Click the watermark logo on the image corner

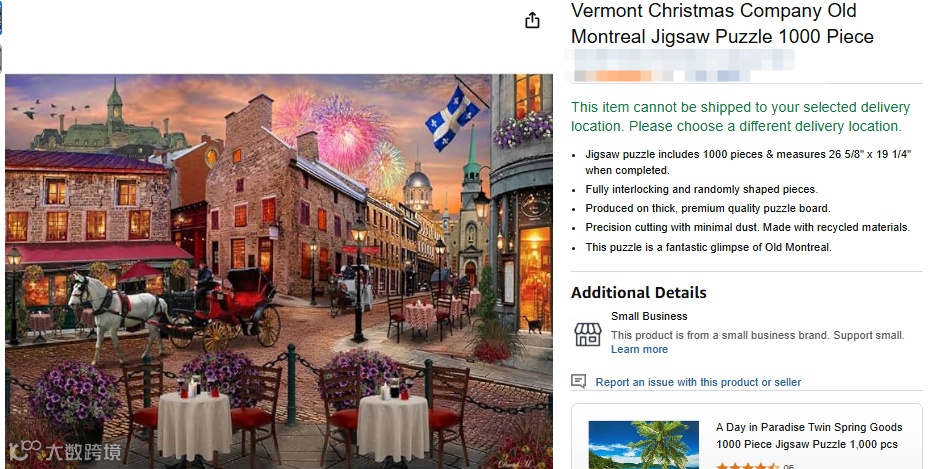[65, 452]
